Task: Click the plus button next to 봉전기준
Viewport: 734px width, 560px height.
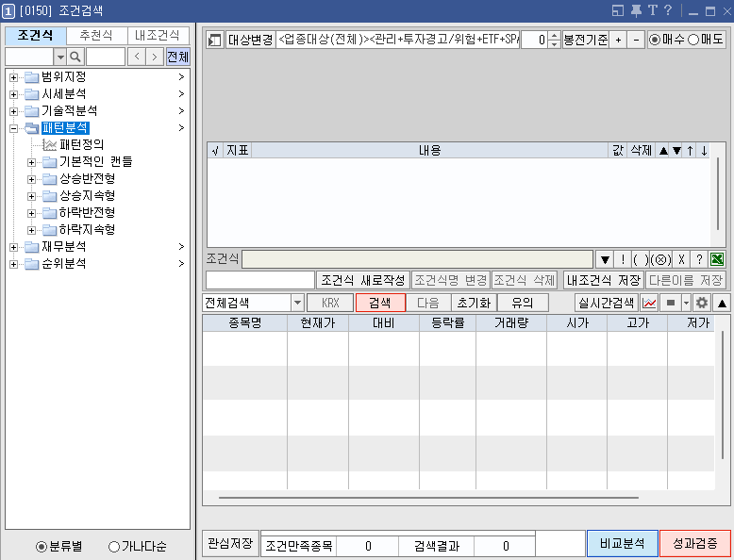Action: point(618,41)
